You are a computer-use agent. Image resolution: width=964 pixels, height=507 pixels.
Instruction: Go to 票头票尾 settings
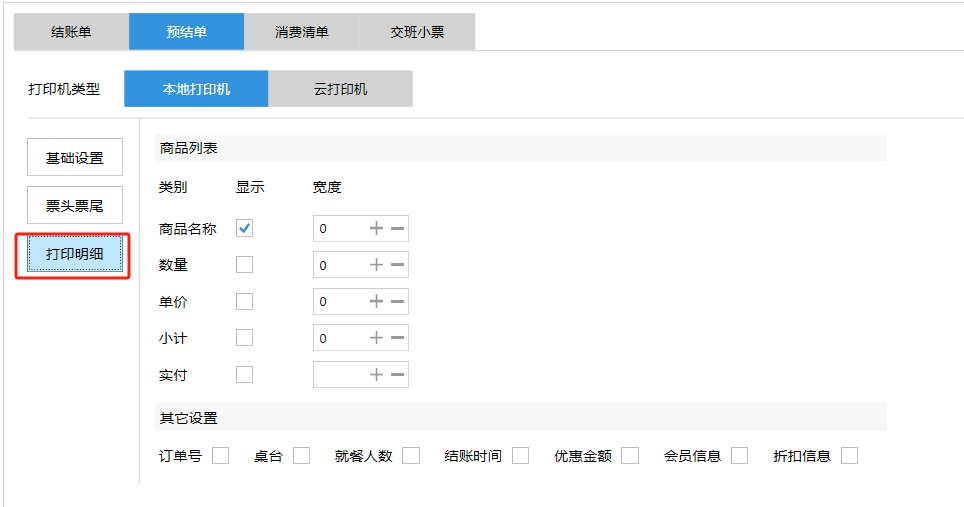click(75, 205)
